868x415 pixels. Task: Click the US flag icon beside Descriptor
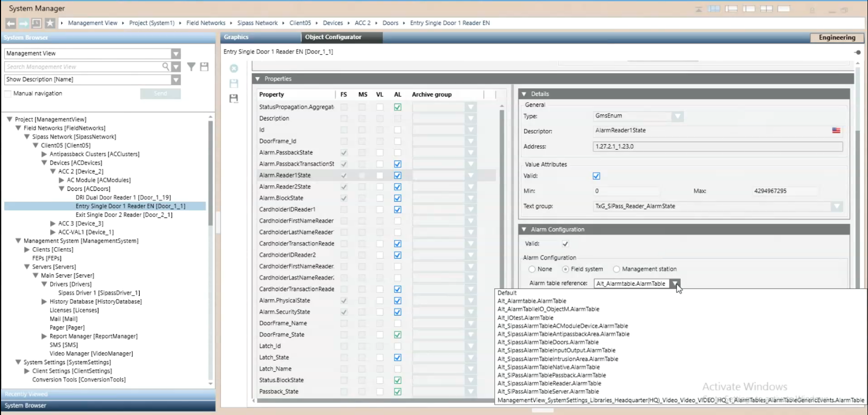(836, 131)
